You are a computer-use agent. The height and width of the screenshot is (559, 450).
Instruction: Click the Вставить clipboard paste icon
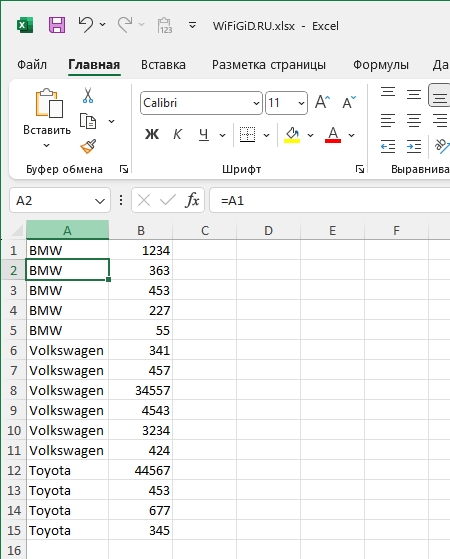pos(48,103)
